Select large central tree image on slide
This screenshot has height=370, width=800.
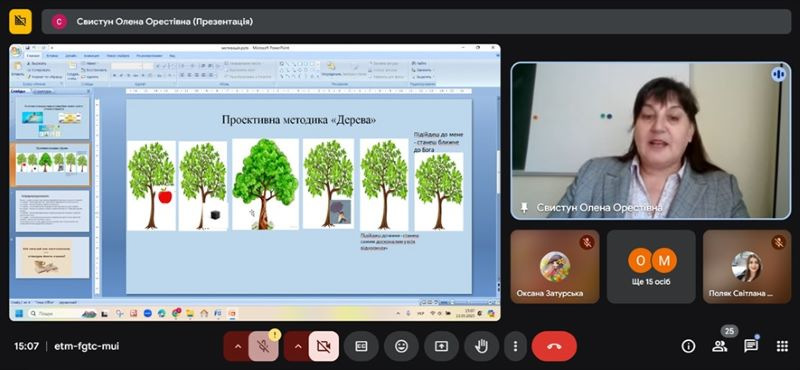265,184
